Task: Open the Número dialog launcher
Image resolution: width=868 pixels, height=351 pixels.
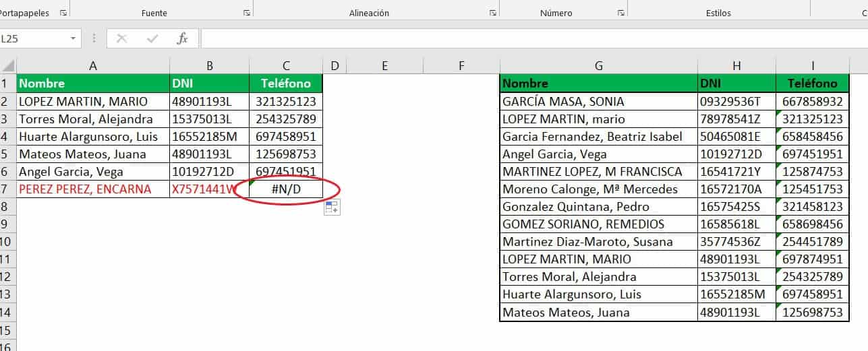Action: point(621,13)
